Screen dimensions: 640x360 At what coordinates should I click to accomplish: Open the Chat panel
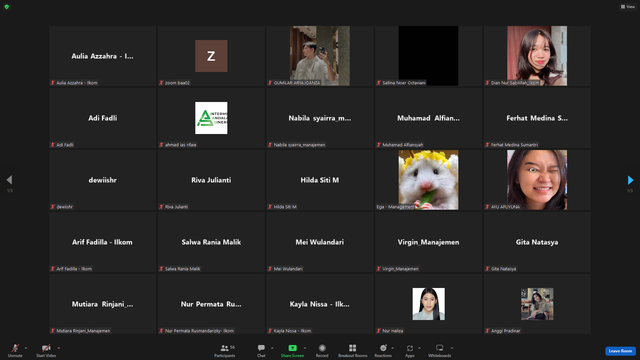click(261, 350)
